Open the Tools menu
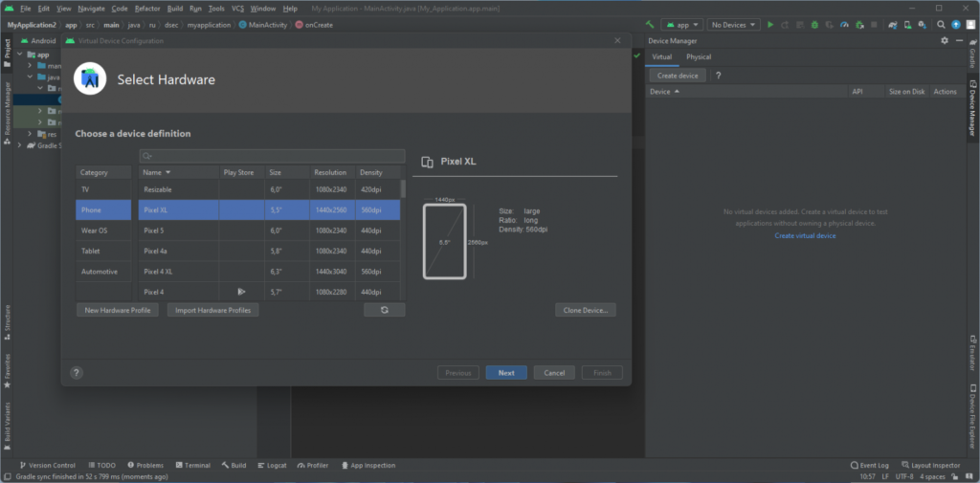This screenshot has height=483, width=980. tap(216, 9)
